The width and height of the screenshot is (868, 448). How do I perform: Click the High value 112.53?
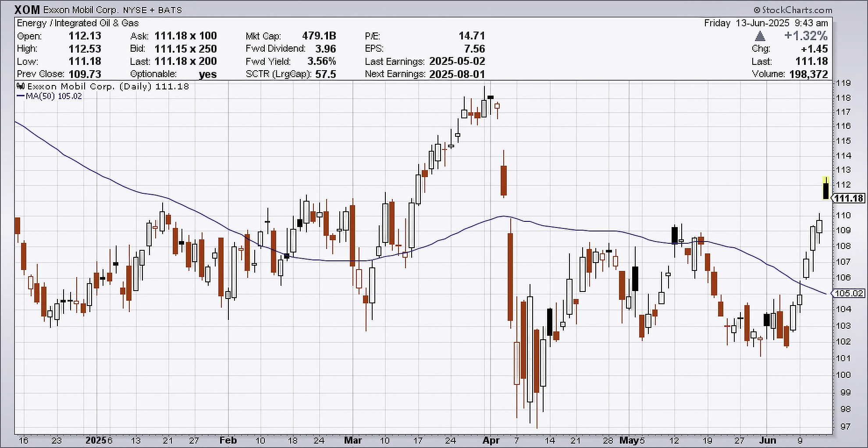coord(85,49)
